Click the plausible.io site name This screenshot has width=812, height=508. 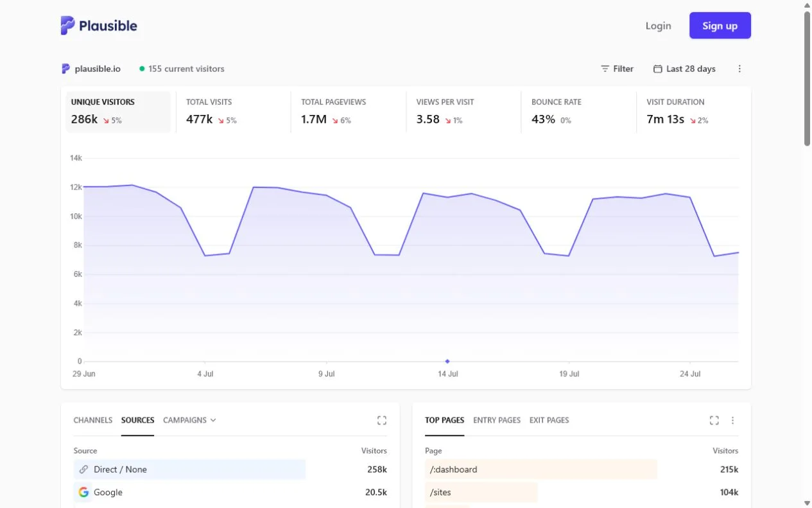click(x=98, y=69)
